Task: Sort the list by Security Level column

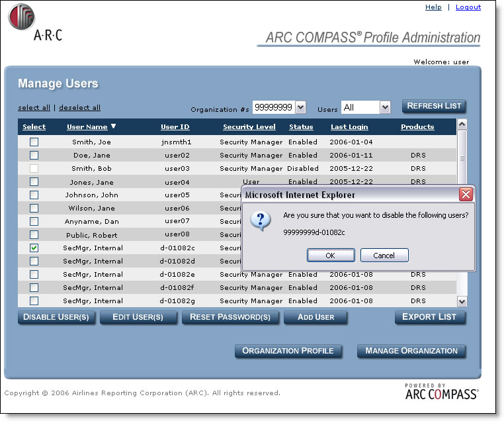Action: pyautogui.click(x=249, y=127)
